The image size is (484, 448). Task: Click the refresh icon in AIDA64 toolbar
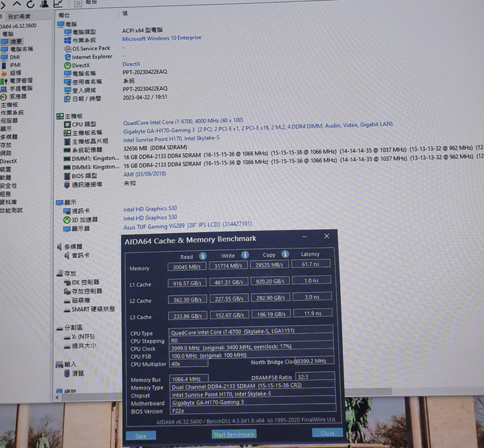(x=30, y=4)
